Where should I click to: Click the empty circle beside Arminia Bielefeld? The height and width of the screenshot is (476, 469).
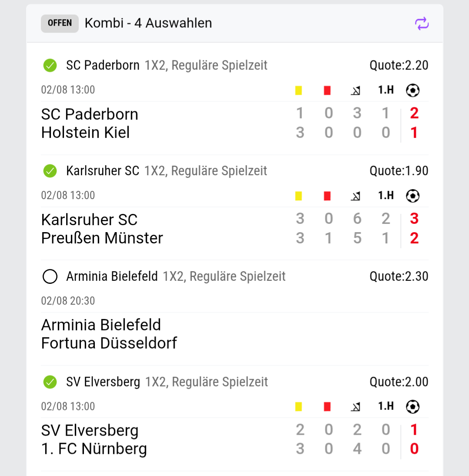tap(50, 276)
